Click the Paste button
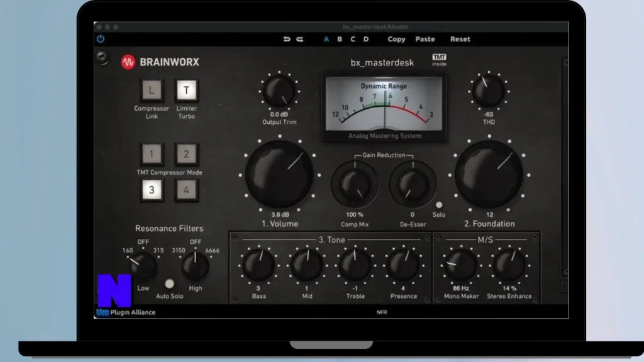The width and height of the screenshot is (644, 362). pyautogui.click(x=425, y=40)
